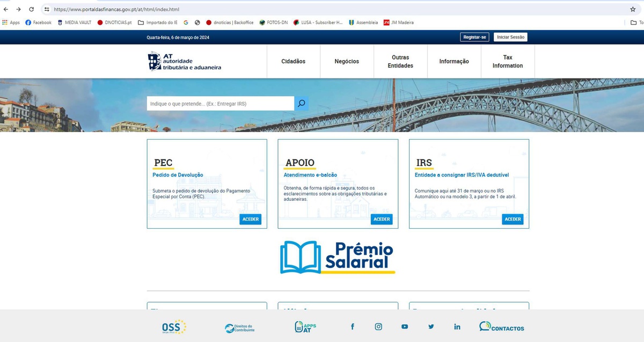Viewport: 644px width, 342px height.
Task: Bookmark this page with star icon
Action: coord(633,10)
